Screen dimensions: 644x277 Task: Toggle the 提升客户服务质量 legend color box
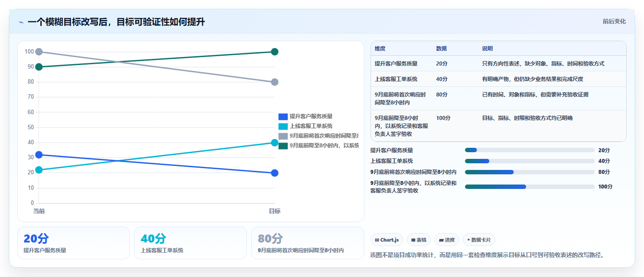coord(283,116)
